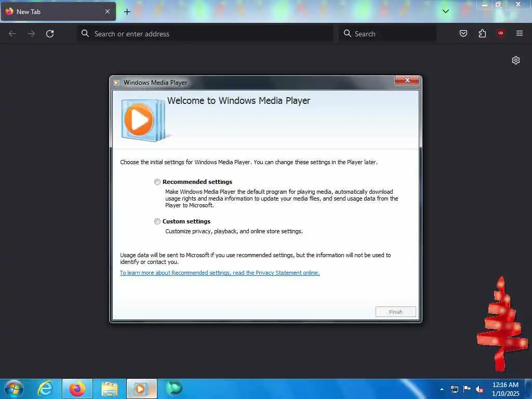Click Windows Media Player taskbar button
Screen dimensions: 532x399
[141, 389]
